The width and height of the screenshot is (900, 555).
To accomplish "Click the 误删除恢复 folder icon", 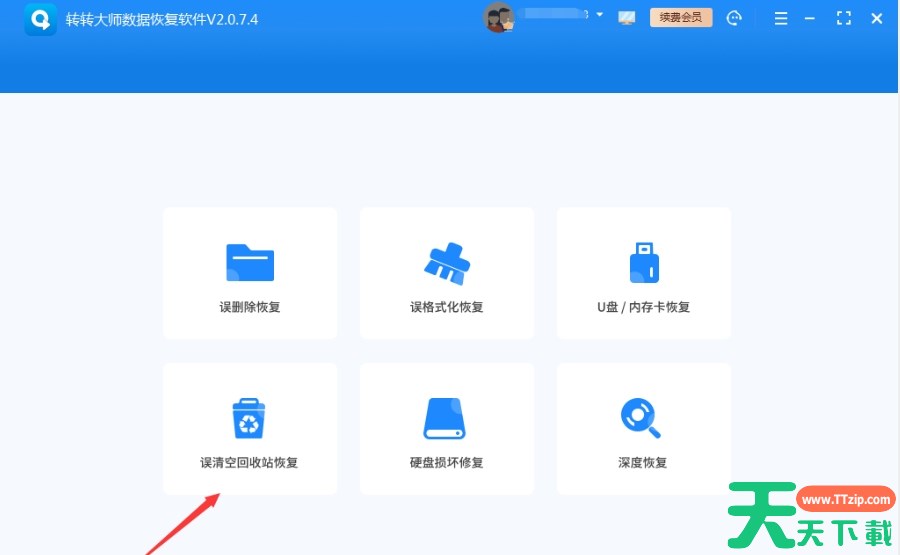I will coord(250,262).
